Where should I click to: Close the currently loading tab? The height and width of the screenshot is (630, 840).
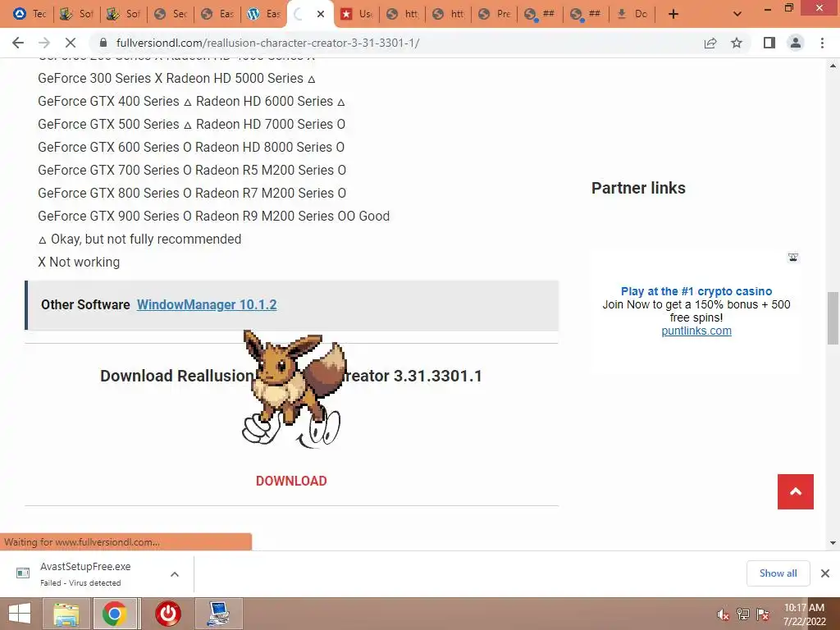(321, 14)
